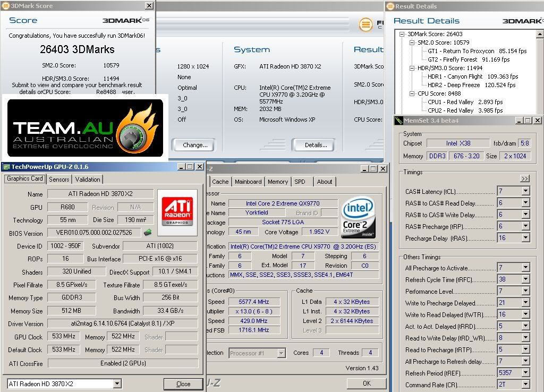
Task: Collapse the HDR/SM3.0 Score: 11494 tree node
Action: coord(412,68)
